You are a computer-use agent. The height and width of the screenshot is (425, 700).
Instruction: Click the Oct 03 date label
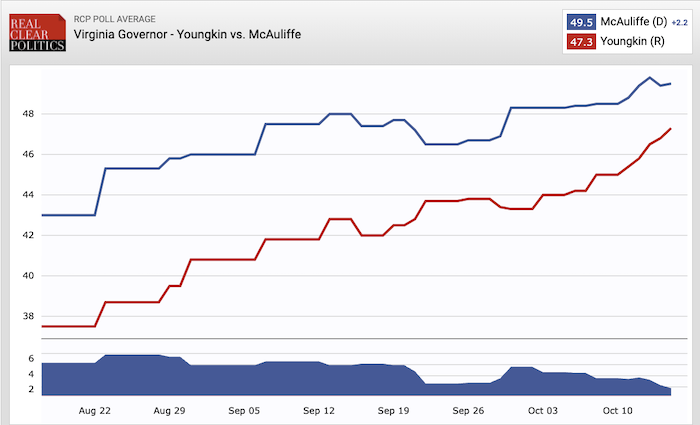click(543, 410)
